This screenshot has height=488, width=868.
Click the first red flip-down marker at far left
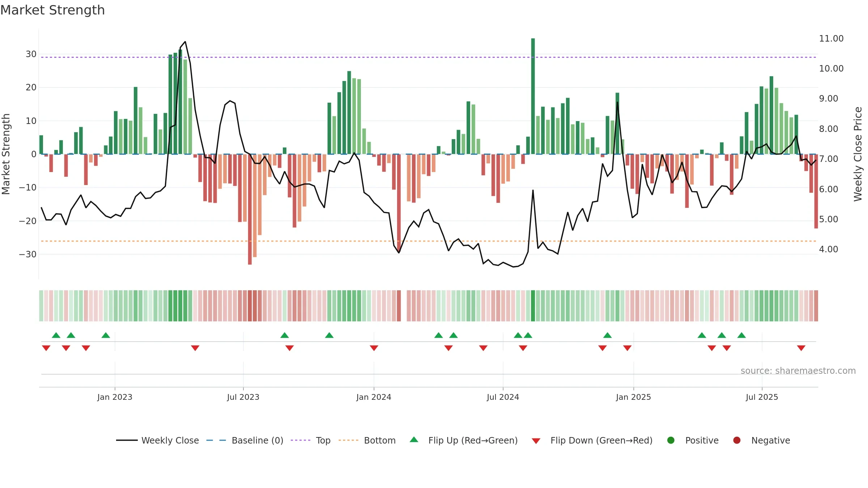pyautogui.click(x=46, y=348)
